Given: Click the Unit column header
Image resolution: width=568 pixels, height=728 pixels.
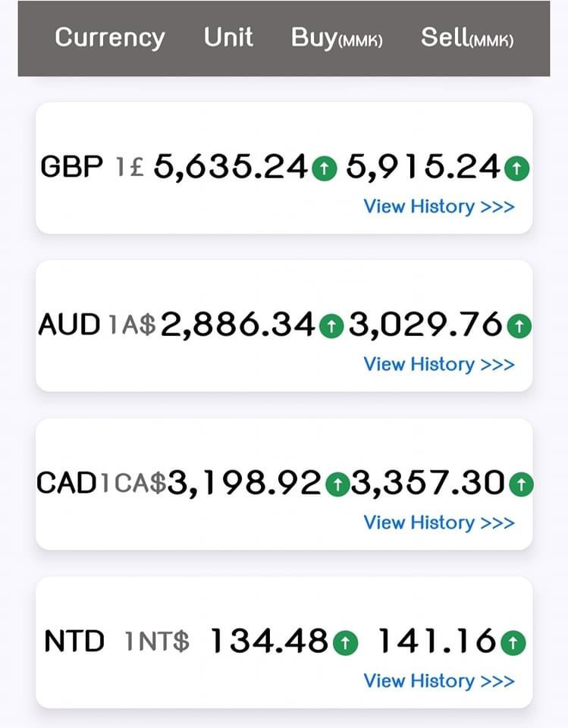Looking at the screenshot, I should coord(228,37).
